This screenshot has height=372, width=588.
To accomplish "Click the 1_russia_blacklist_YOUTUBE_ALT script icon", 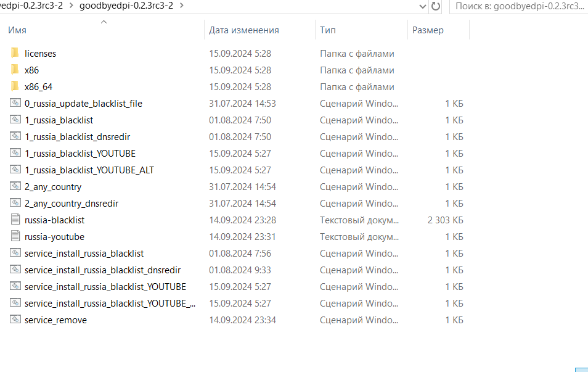I will (15, 169).
